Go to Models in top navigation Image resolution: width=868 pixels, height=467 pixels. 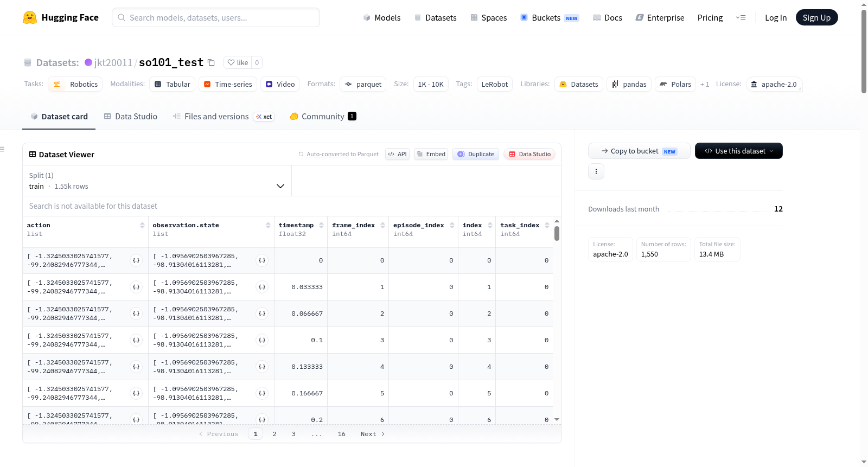coord(382,17)
